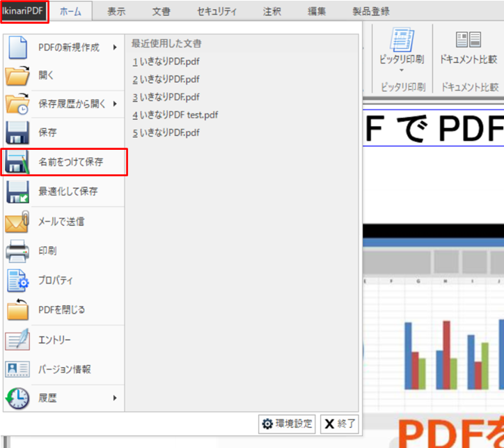Open the セキュリティ ribbon tab
This screenshot has height=448, width=504.
(216, 12)
